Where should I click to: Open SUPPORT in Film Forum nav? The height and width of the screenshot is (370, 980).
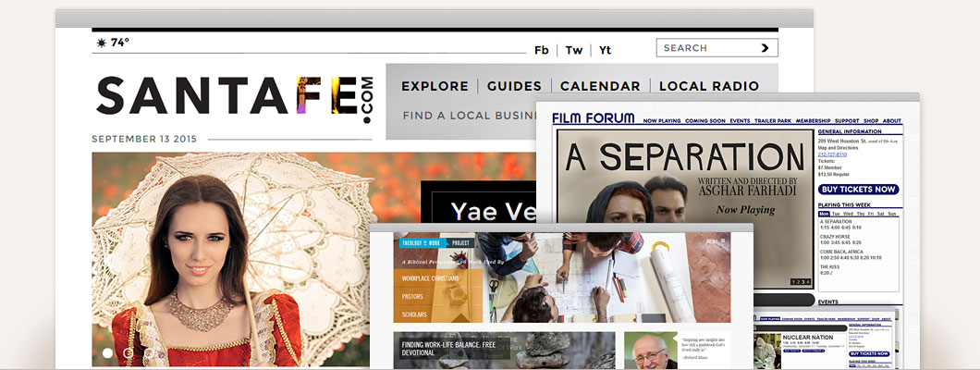coord(847,120)
